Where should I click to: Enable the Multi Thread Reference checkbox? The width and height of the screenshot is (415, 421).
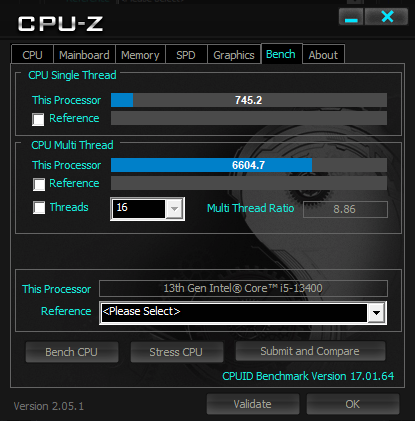tap(39, 184)
